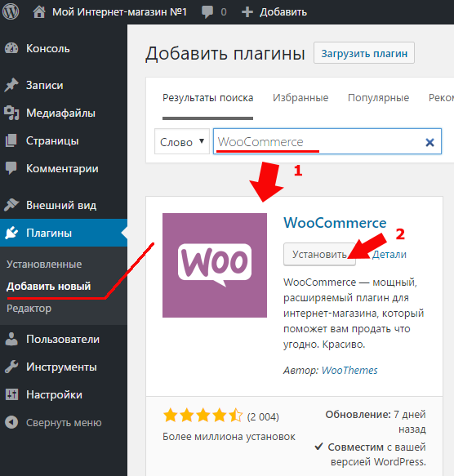Click the Медиафайлы media icon
454x476 pixels.
click(11, 113)
